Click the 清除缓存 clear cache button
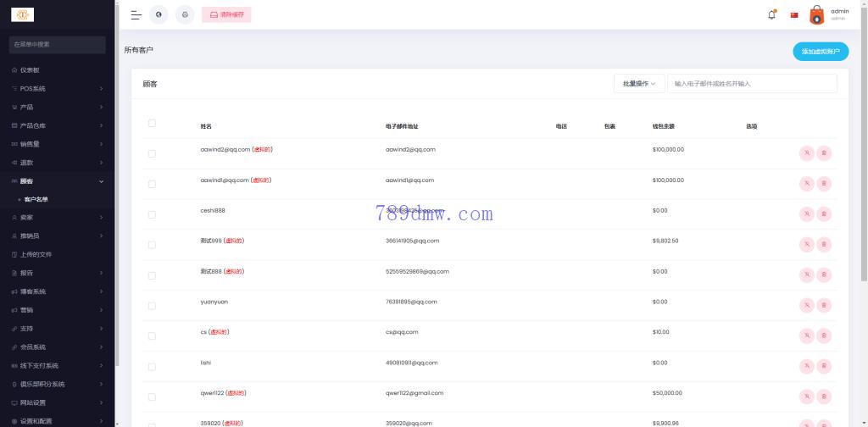Image resolution: width=868 pixels, height=427 pixels. (226, 15)
